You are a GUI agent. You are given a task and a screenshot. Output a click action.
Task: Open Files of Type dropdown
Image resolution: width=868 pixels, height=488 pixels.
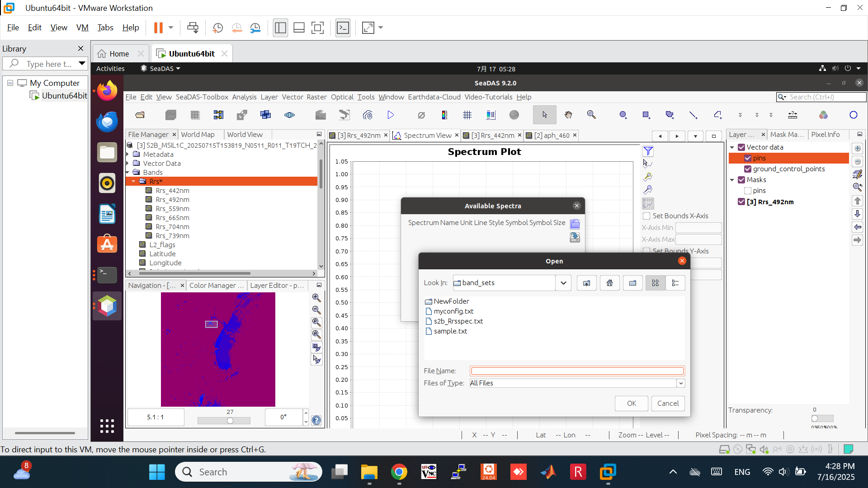tap(680, 383)
